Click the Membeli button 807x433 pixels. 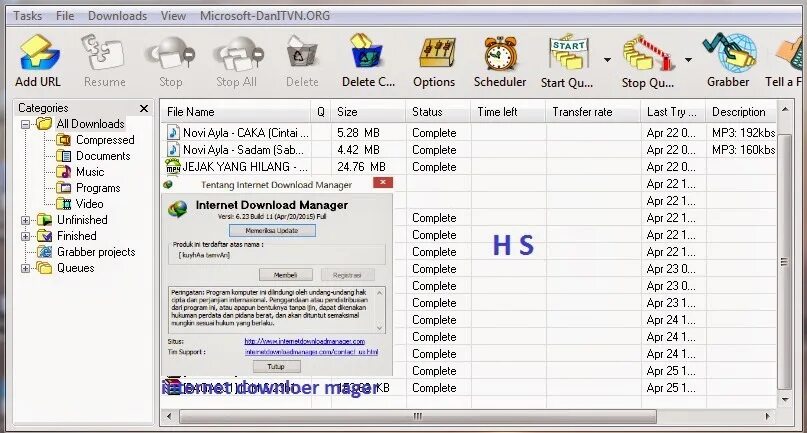(286, 275)
